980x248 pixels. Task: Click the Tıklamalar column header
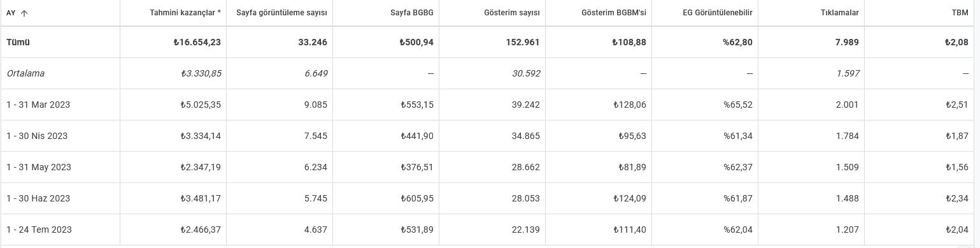pos(840,13)
